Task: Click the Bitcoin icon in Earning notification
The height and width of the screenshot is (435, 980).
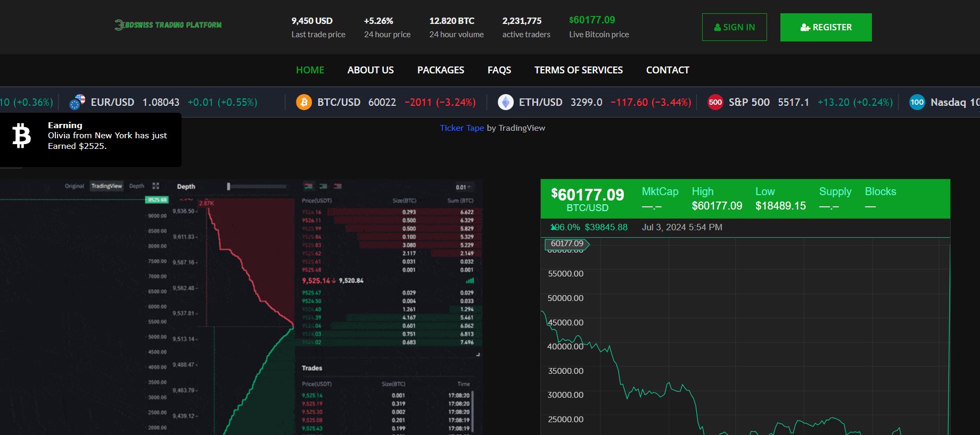Action: click(22, 136)
